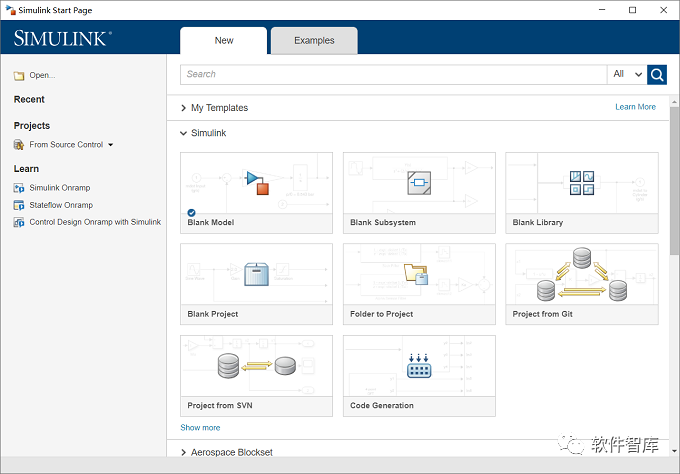
Task: Click the search magnifier button
Action: tap(657, 74)
